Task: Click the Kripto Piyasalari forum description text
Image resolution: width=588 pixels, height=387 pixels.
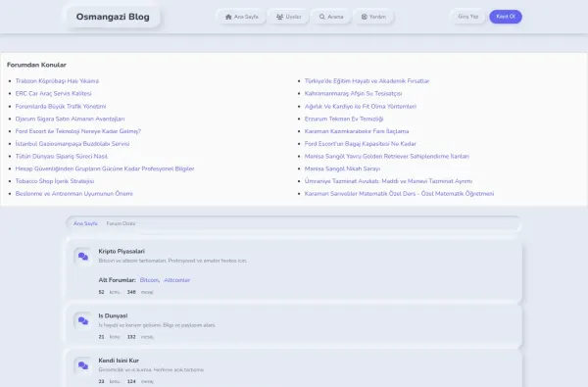Action: 172,261
